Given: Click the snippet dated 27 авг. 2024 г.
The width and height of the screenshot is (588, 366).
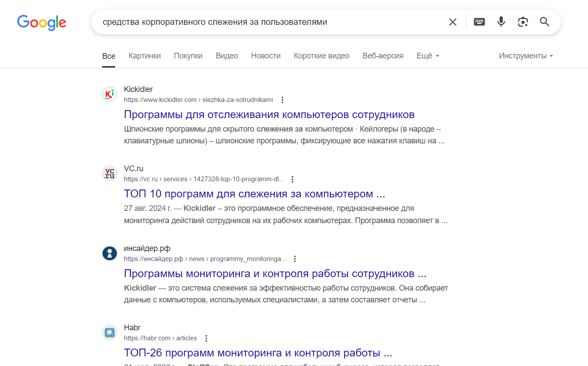Looking at the screenshot, I should click(286, 214).
